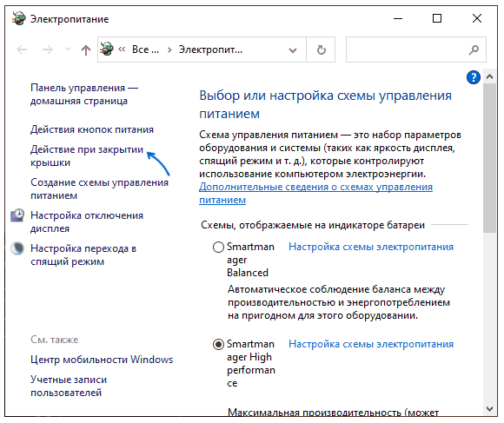Open 'Панель управления — домашняя страница'

(x=84, y=94)
